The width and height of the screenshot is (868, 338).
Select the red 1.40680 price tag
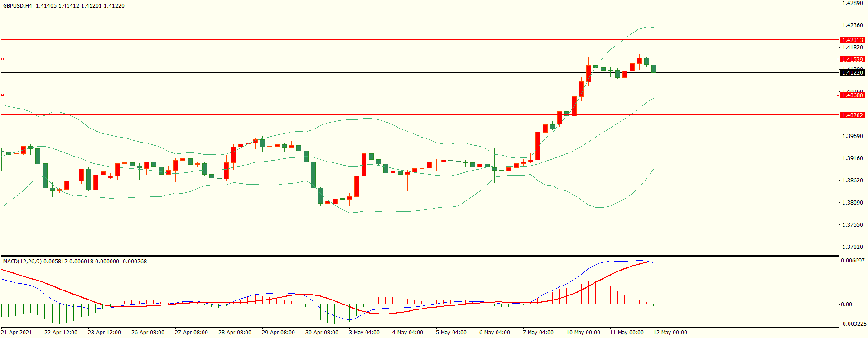pyautogui.click(x=852, y=95)
